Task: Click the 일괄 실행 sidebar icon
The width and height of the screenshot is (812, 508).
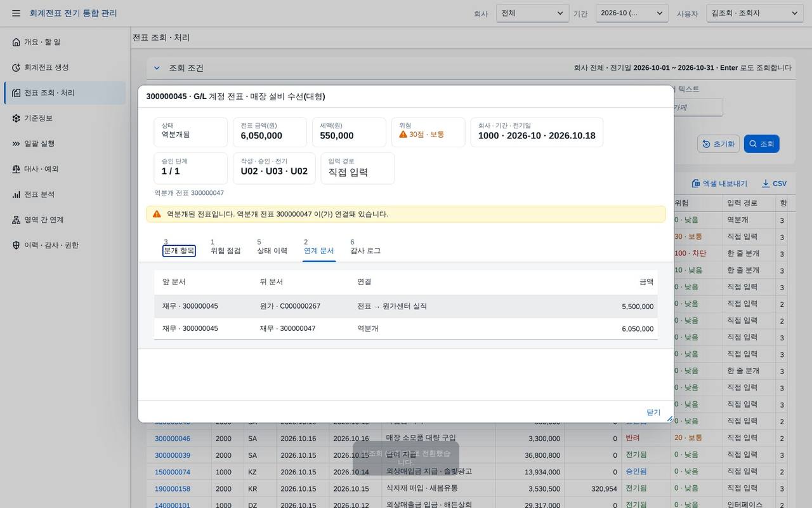Action: (16, 144)
